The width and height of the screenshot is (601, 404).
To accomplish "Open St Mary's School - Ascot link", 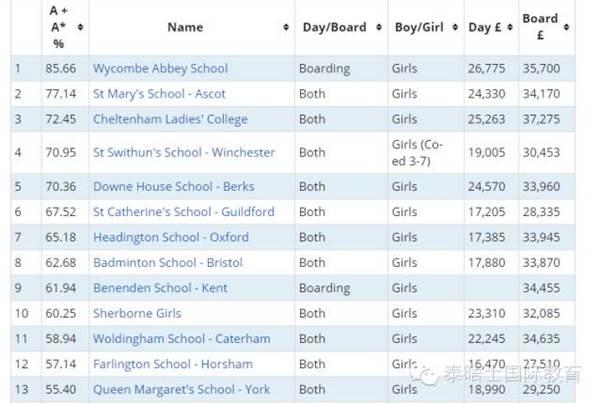I will point(159,94).
